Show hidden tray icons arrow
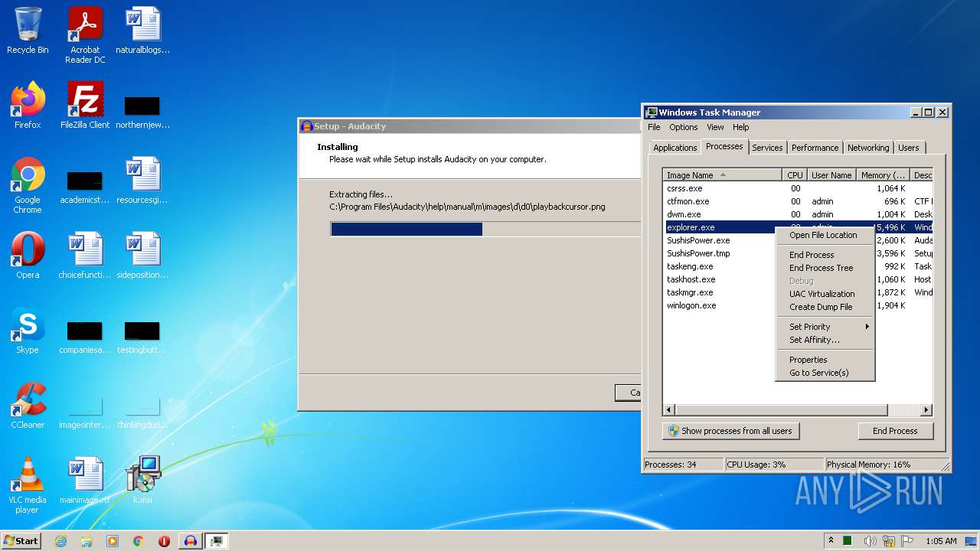The width and height of the screenshot is (980, 551). (831, 541)
